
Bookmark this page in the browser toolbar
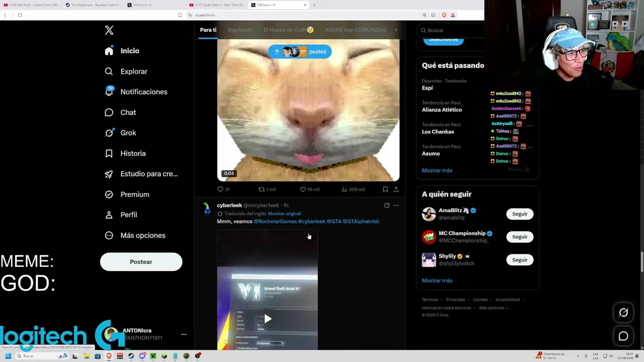pos(180,15)
